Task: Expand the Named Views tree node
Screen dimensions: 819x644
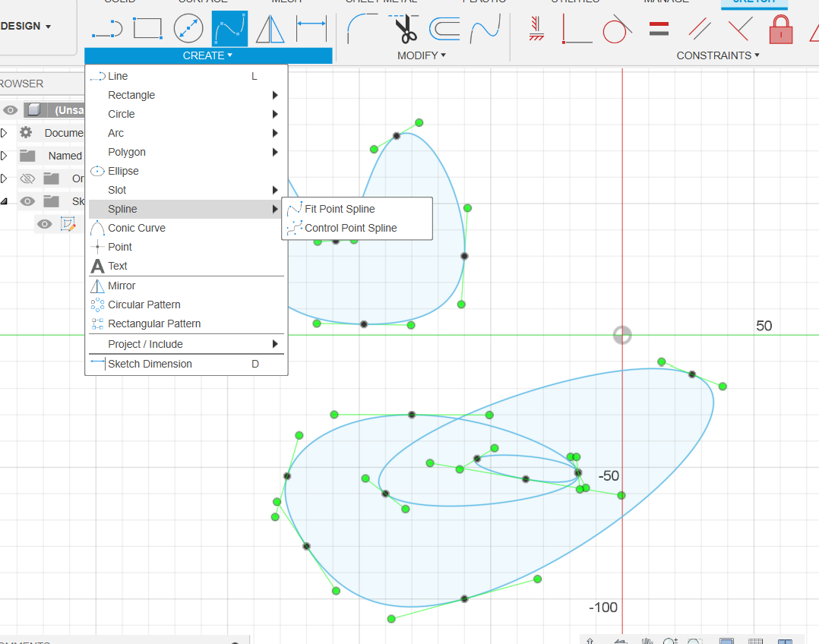Action: pos(5,156)
